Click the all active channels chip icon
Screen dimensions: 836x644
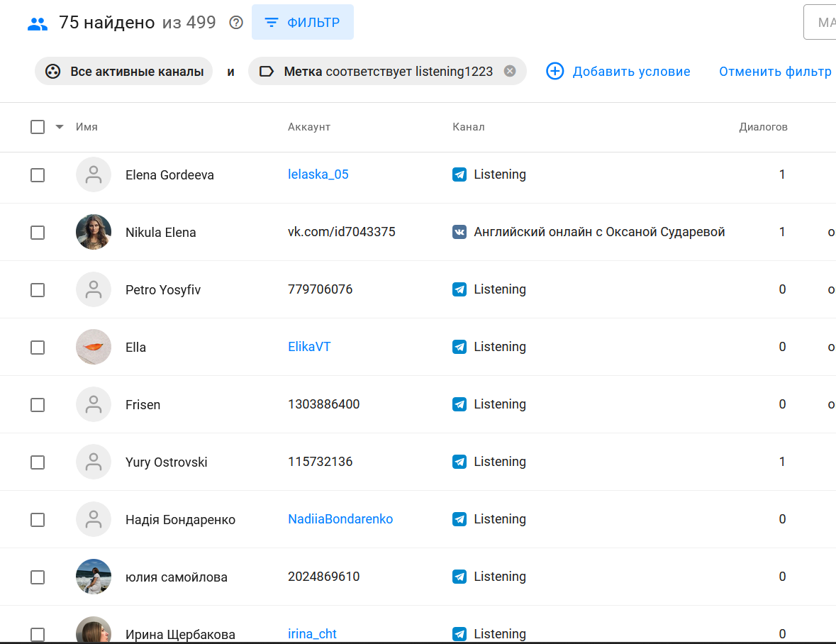point(52,71)
